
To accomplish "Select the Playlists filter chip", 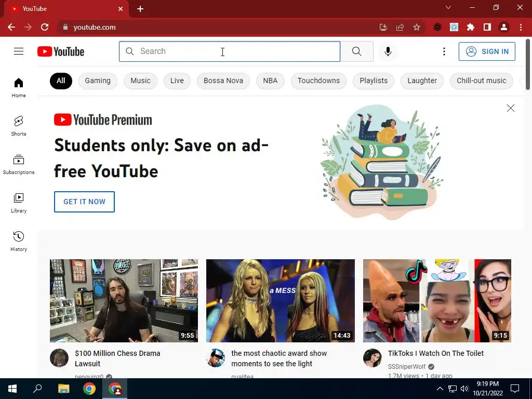I will pos(374,81).
